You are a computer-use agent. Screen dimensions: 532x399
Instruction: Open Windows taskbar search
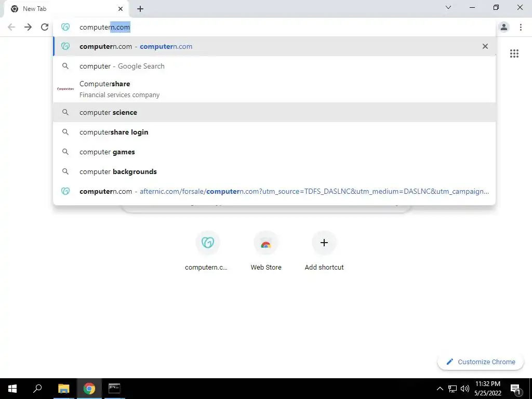[x=37, y=389]
